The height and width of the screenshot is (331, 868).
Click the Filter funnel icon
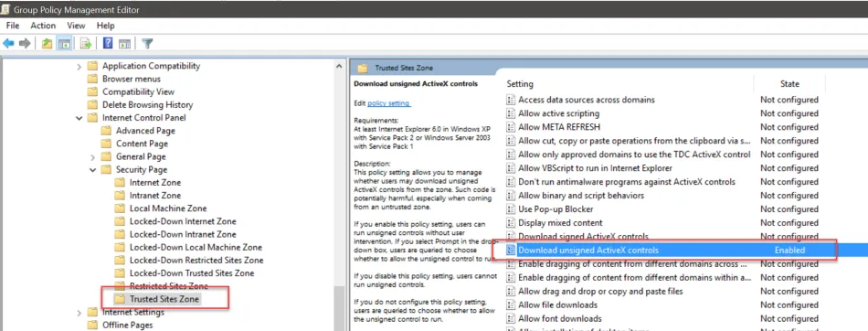(147, 43)
